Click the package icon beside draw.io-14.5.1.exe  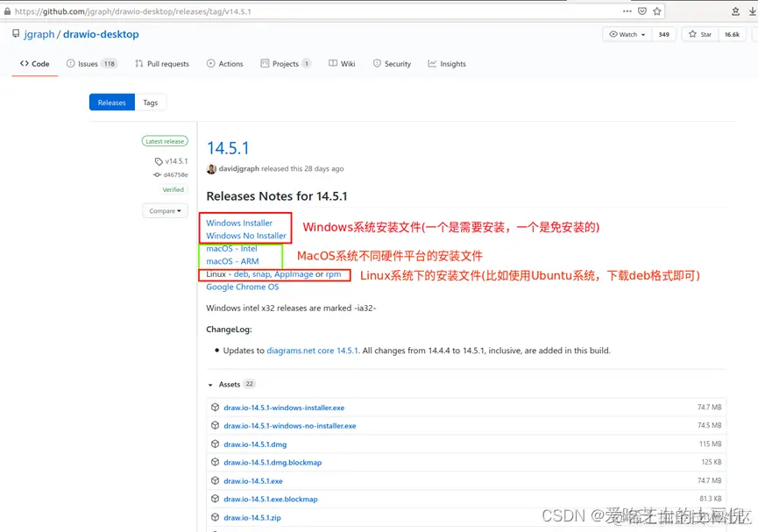215,481
